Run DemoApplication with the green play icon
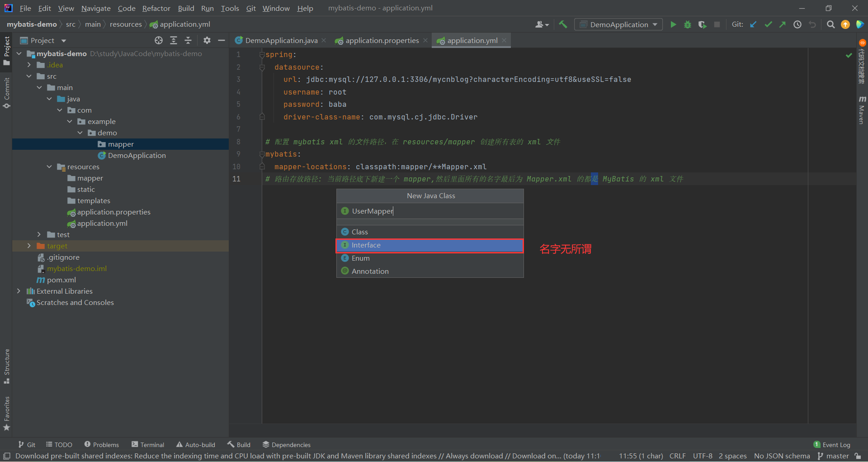This screenshot has width=868, height=462. tap(673, 24)
